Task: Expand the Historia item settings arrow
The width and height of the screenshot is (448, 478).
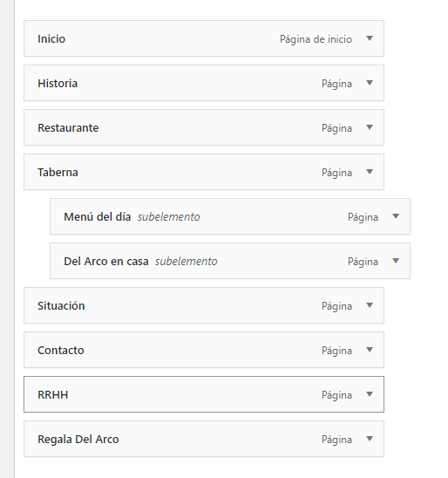Action: (x=370, y=83)
